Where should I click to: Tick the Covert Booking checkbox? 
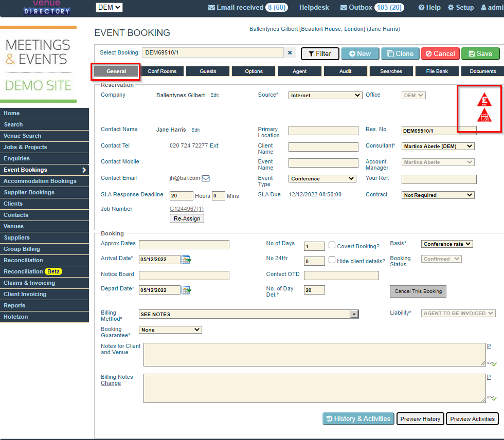(x=332, y=245)
